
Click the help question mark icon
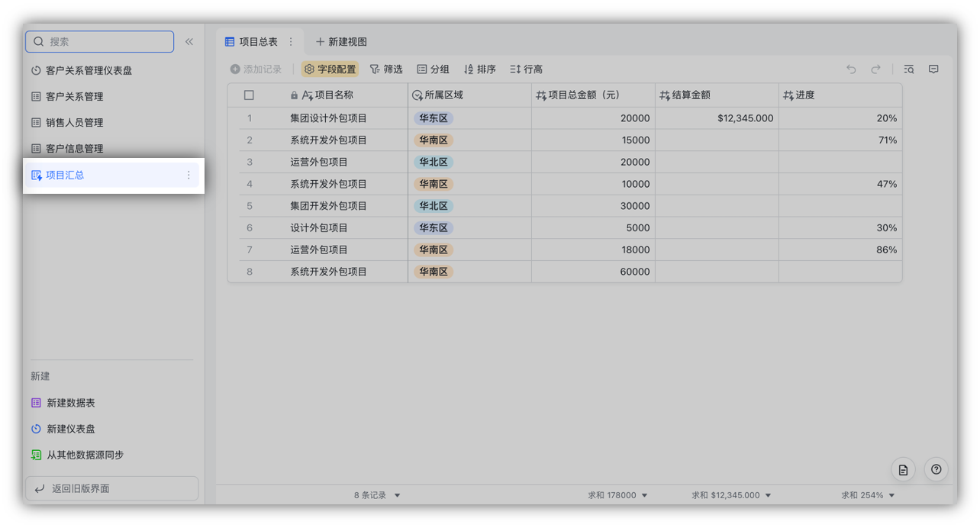[x=936, y=469]
